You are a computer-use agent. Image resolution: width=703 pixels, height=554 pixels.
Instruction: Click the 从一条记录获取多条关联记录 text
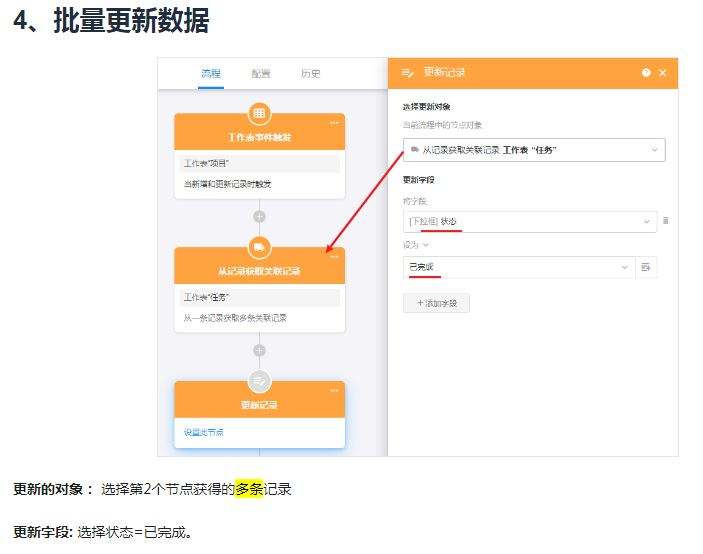[235, 318]
